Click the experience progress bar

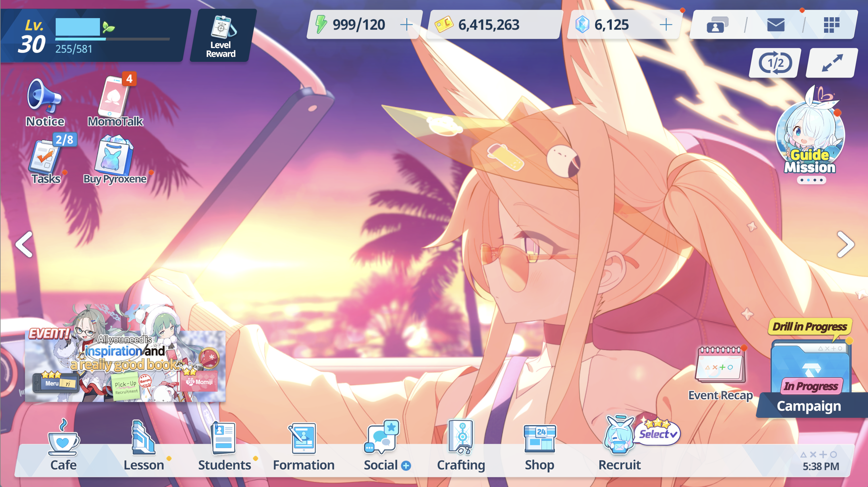[x=113, y=39]
